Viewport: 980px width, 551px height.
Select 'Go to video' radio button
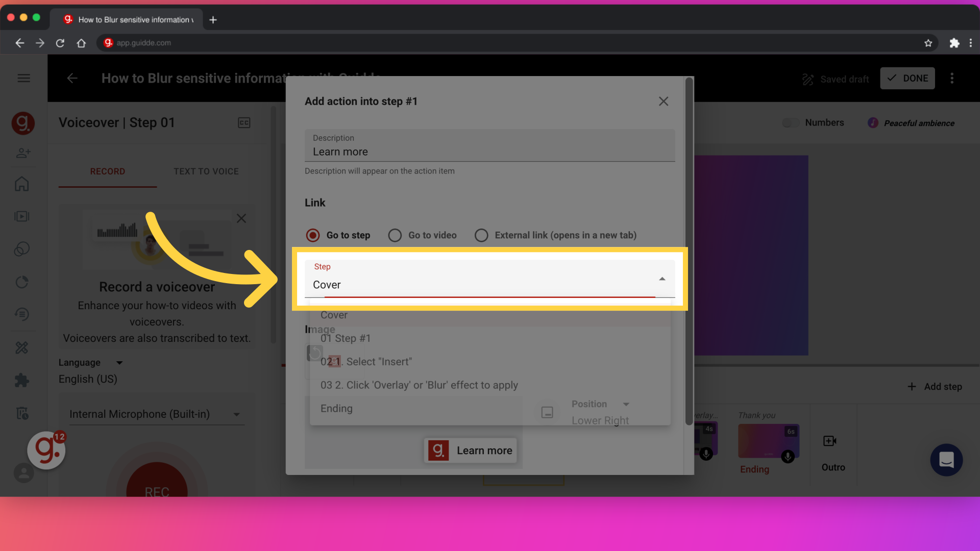pyautogui.click(x=395, y=235)
